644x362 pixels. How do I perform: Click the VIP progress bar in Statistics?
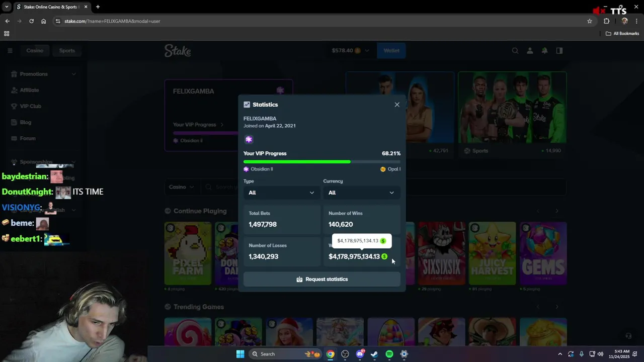[322, 162]
